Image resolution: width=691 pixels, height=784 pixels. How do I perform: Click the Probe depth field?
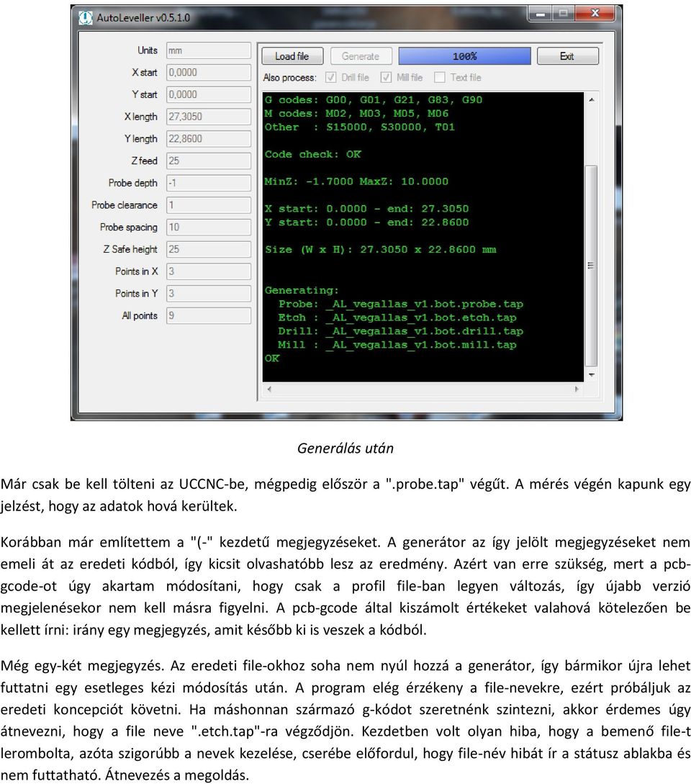pos(209,183)
